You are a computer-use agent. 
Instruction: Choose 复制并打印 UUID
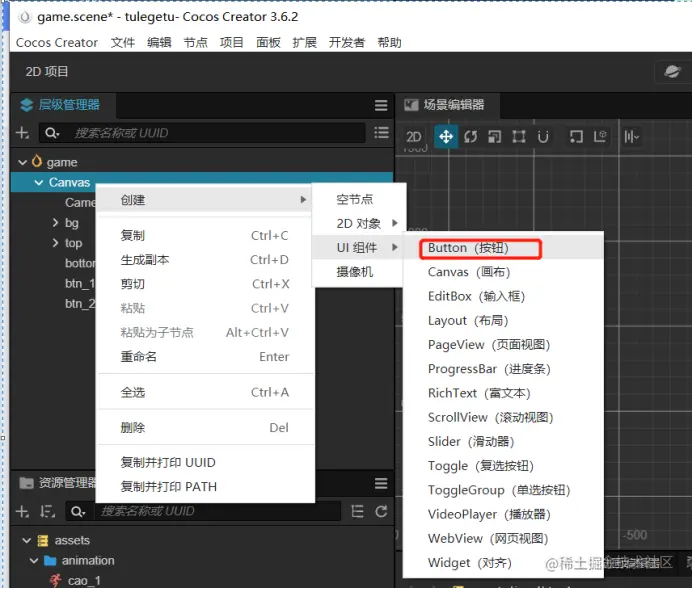[x=205, y=462]
